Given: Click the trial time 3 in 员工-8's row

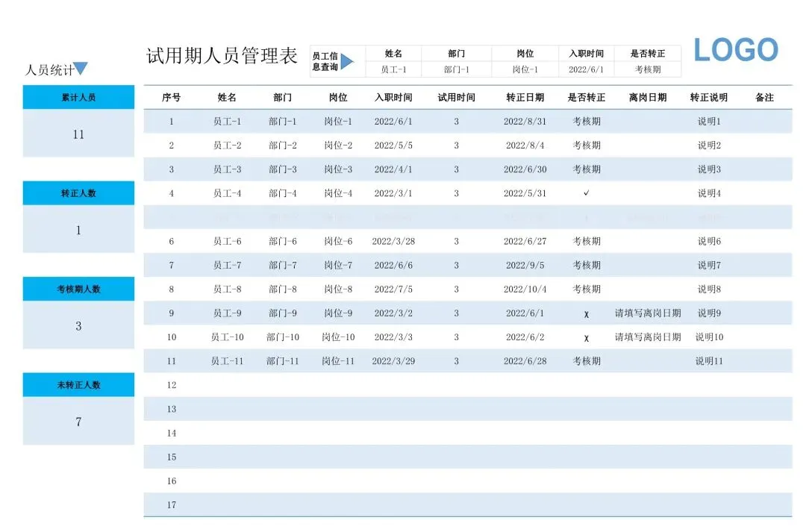Looking at the screenshot, I should coord(456,289).
